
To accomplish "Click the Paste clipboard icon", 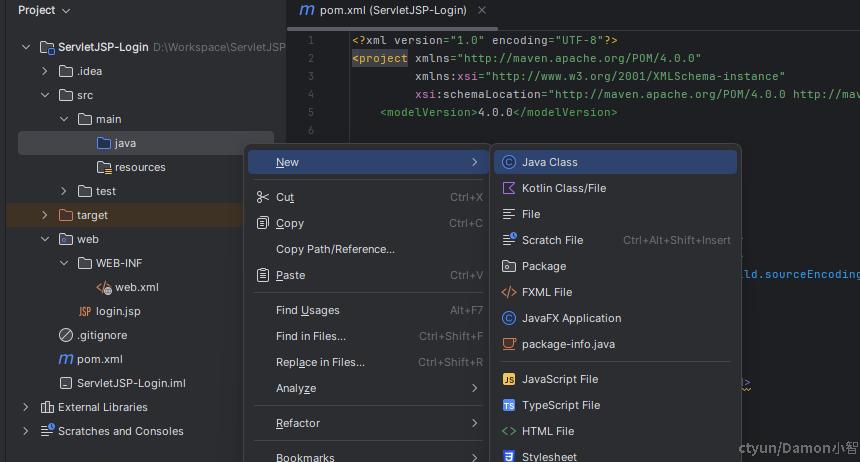I will click(x=263, y=275).
